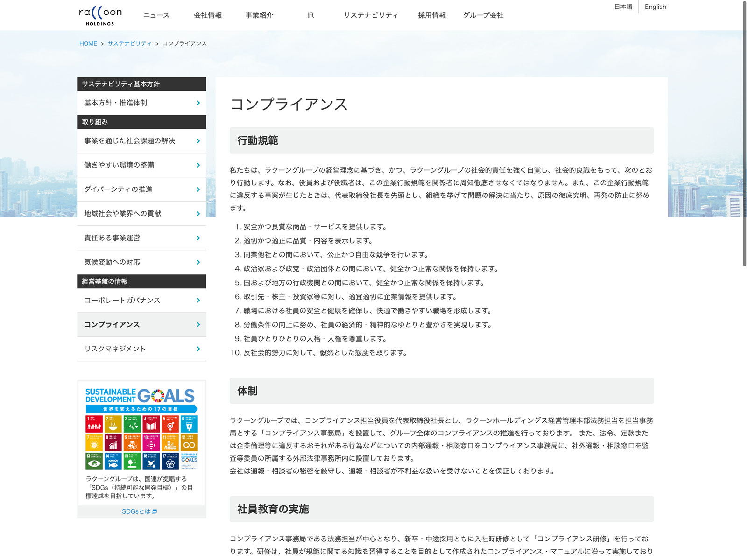The image size is (747, 560).
Task: Click サステナビリティ breadcrumb link
Action: [x=129, y=43]
